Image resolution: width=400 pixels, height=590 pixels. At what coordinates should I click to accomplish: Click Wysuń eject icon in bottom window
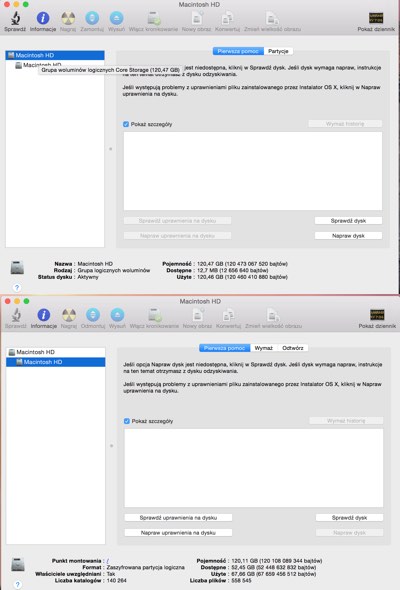click(x=117, y=315)
